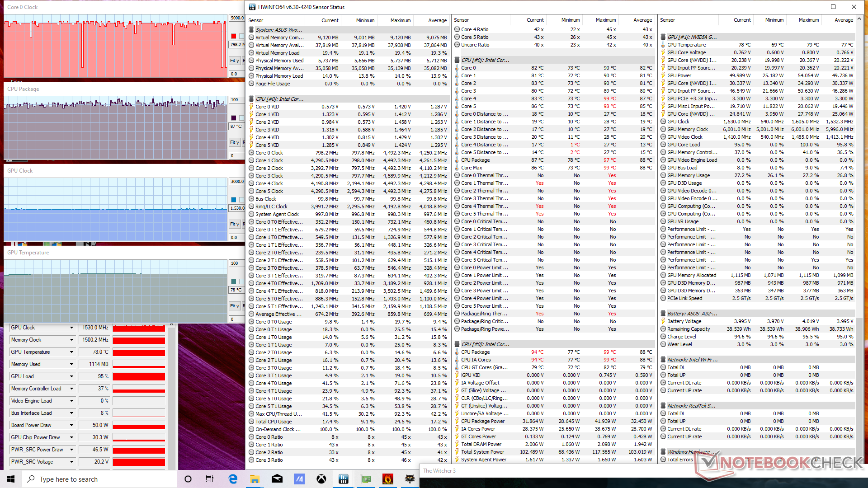Click the GPU Temperature thermometer icon in HWiNFO
The width and height of the screenshot is (868, 488).
(x=663, y=45)
